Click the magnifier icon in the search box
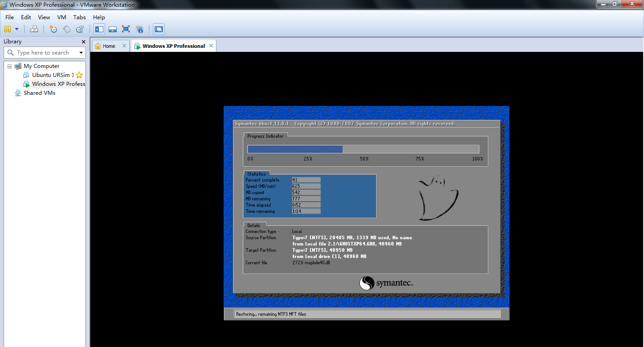The width and height of the screenshot is (644, 347). tap(10, 52)
